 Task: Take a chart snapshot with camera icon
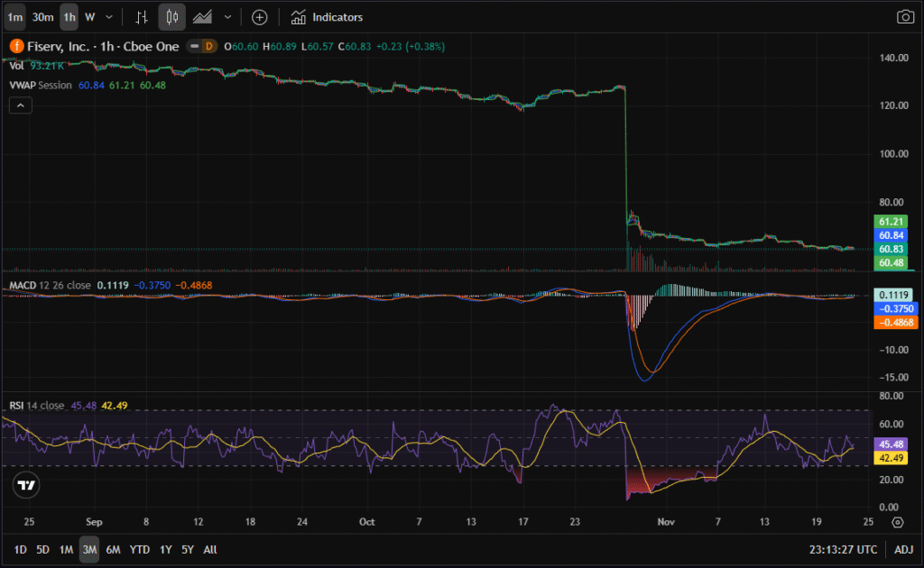coord(905,17)
